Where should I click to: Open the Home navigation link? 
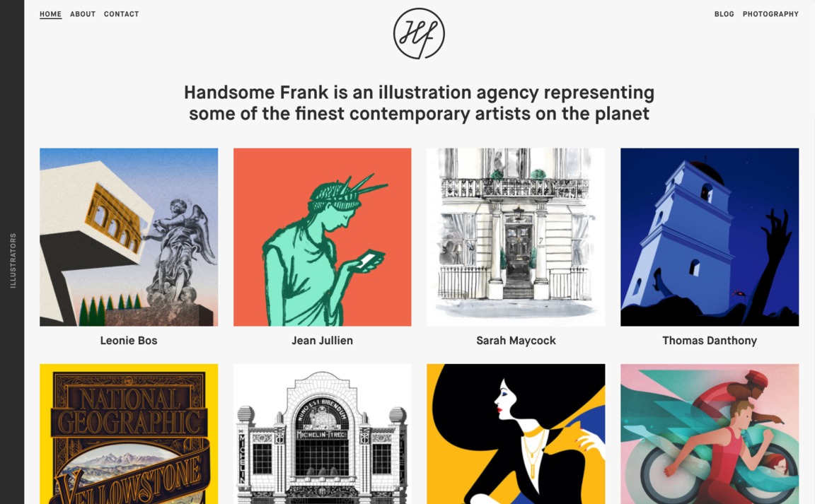[50, 14]
